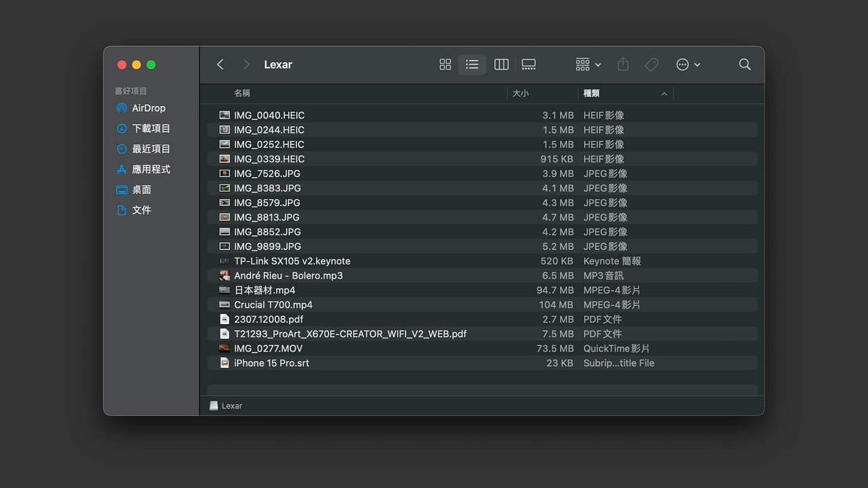868x488 pixels.
Task: Select Crucial T700.mp4 file
Action: (x=482, y=304)
